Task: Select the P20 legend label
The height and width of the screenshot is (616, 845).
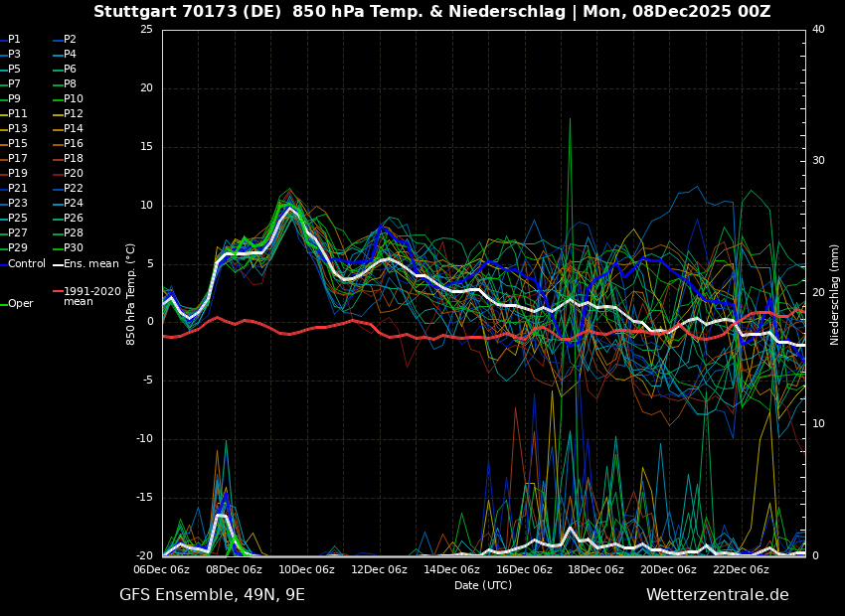Action: pyautogui.click(x=74, y=174)
